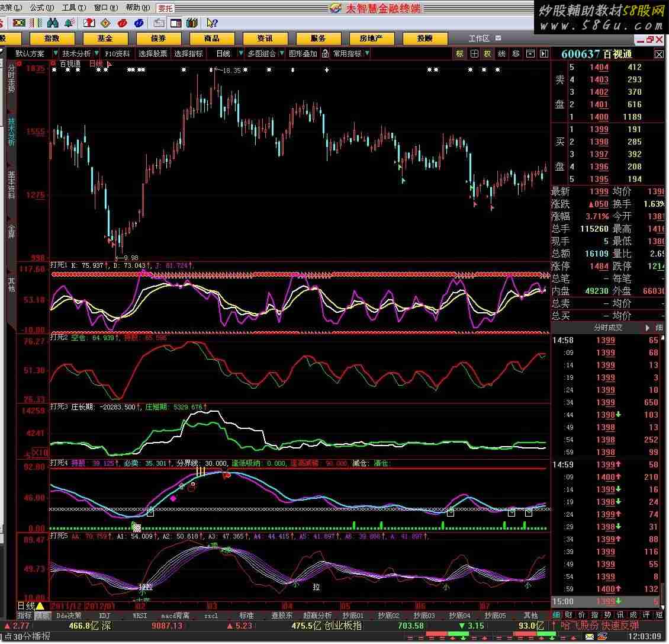Click the 投顾 yellow category button
This screenshot has width=669, height=644.
point(424,39)
